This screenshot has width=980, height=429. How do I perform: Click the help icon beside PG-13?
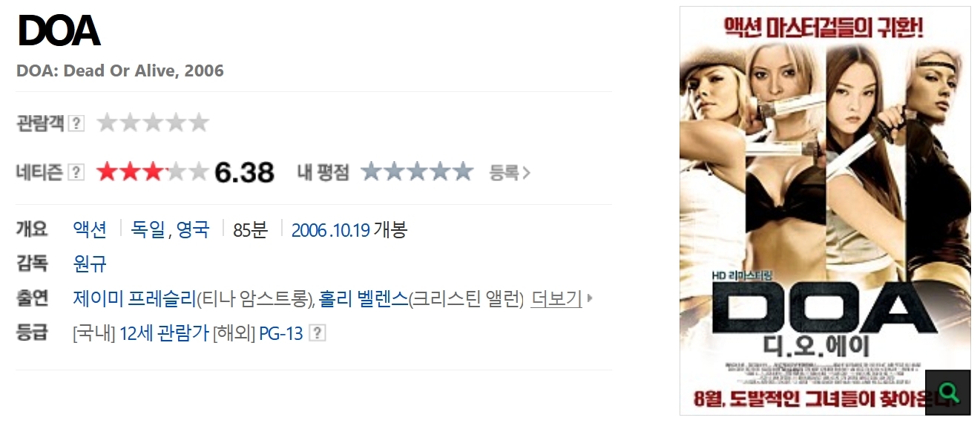click(318, 333)
